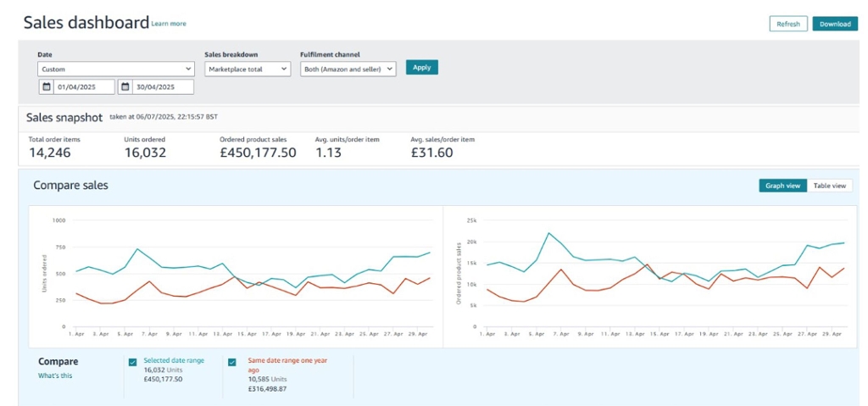
Task: Switch to Table view
Action: (829, 186)
